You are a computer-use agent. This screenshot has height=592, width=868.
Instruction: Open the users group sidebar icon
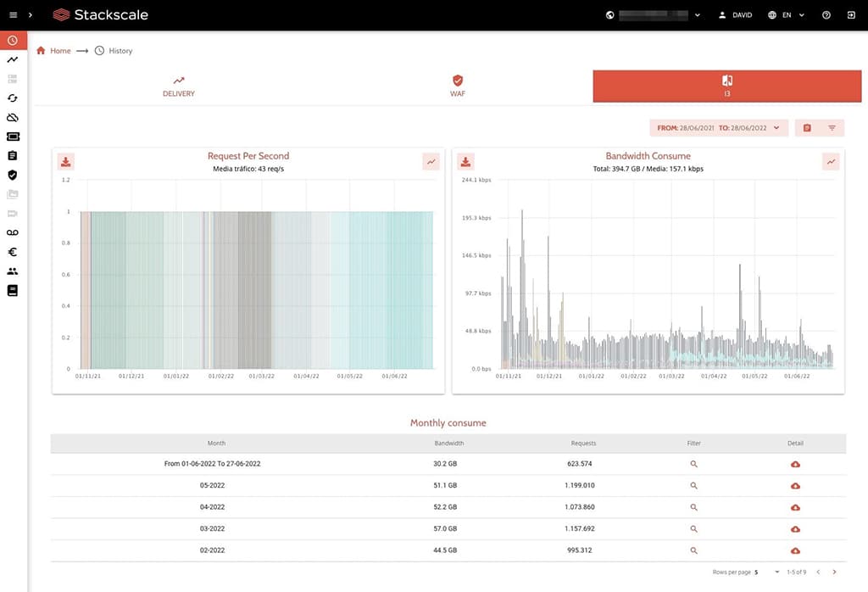pyautogui.click(x=13, y=271)
